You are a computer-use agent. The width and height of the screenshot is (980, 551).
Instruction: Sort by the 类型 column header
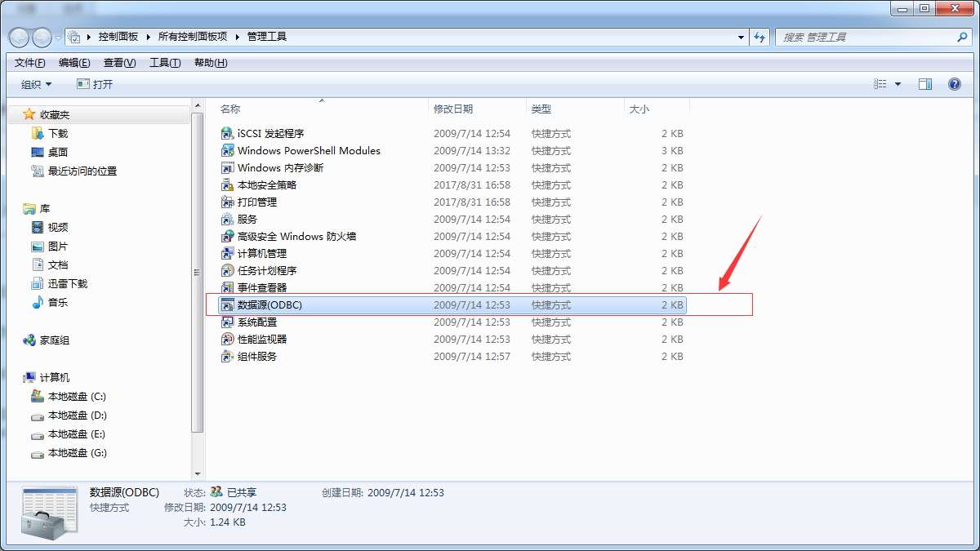(576, 109)
